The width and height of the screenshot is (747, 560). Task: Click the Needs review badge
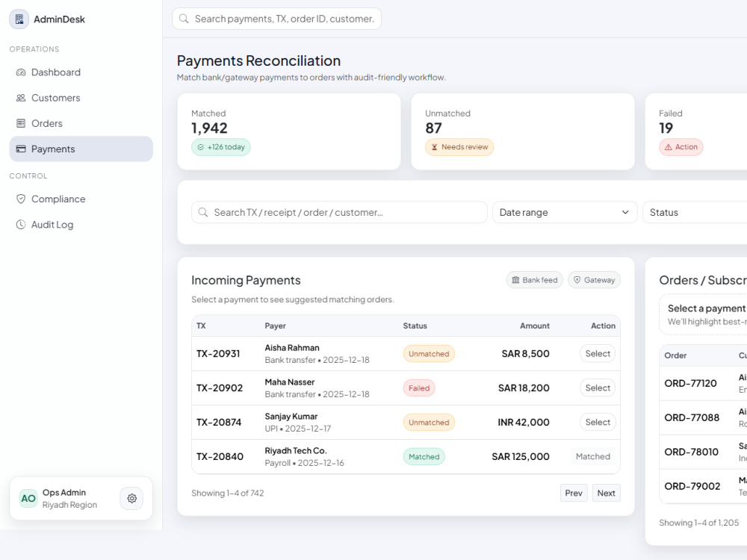point(459,147)
